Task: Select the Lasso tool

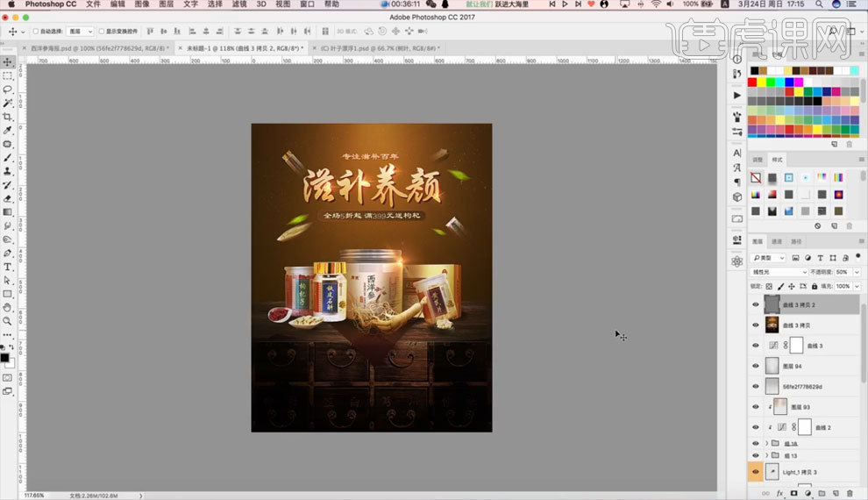Action: point(8,89)
